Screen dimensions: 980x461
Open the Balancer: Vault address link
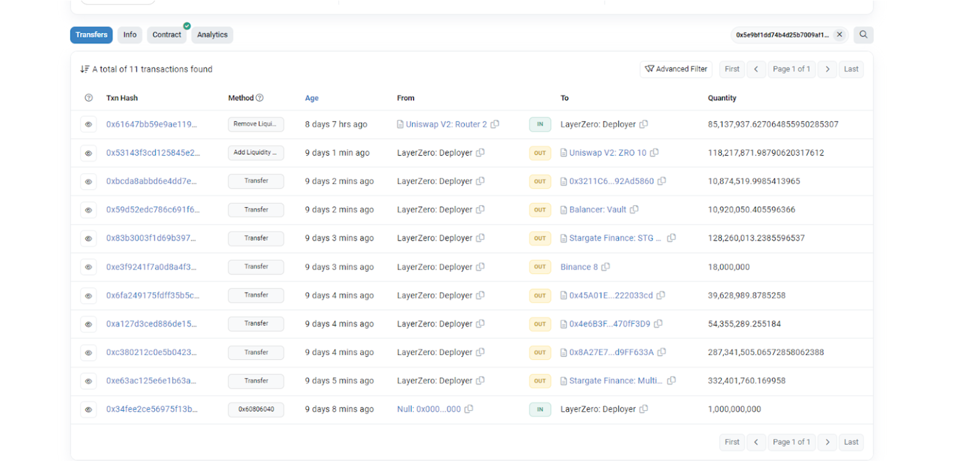coord(598,210)
